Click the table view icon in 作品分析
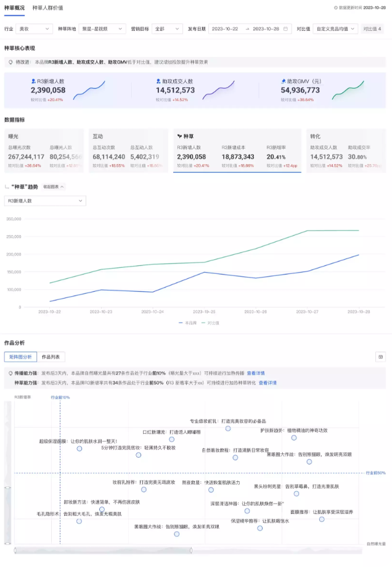The image size is (392, 567). (380, 357)
